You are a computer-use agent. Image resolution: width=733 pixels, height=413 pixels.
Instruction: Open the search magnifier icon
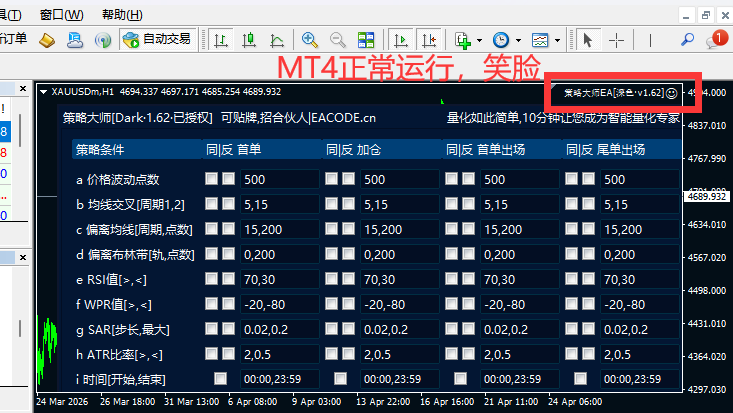click(687, 40)
